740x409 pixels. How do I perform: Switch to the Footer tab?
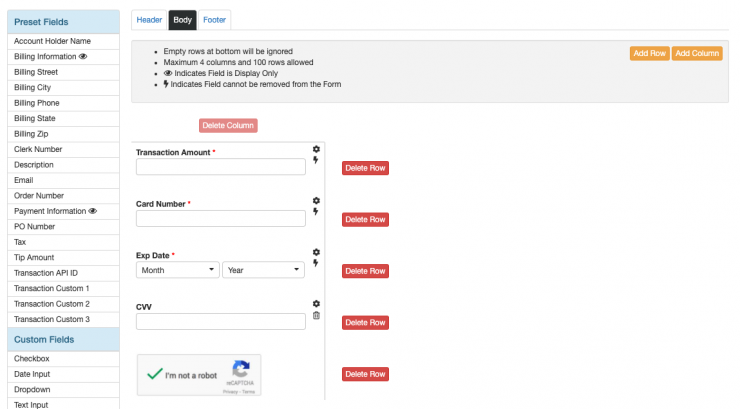(x=214, y=20)
